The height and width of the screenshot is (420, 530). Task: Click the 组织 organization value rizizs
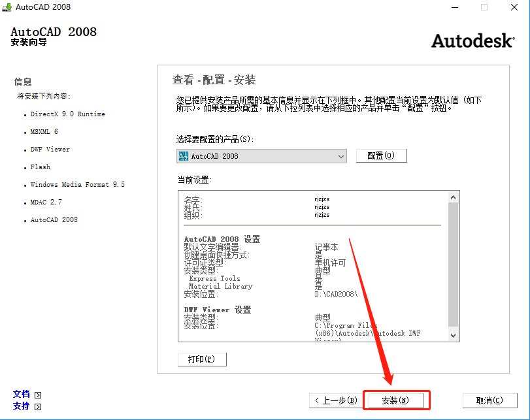pos(322,215)
